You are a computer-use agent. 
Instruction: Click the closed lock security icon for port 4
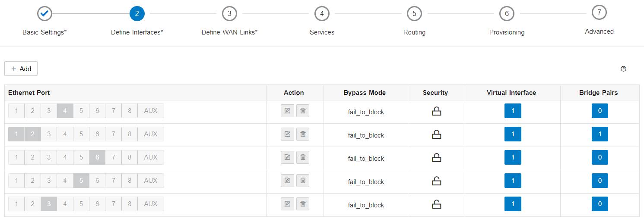(x=437, y=111)
